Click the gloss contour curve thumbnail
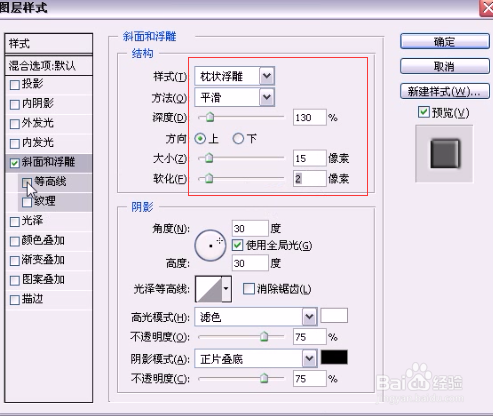The height and width of the screenshot is (416, 493). [x=209, y=289]
